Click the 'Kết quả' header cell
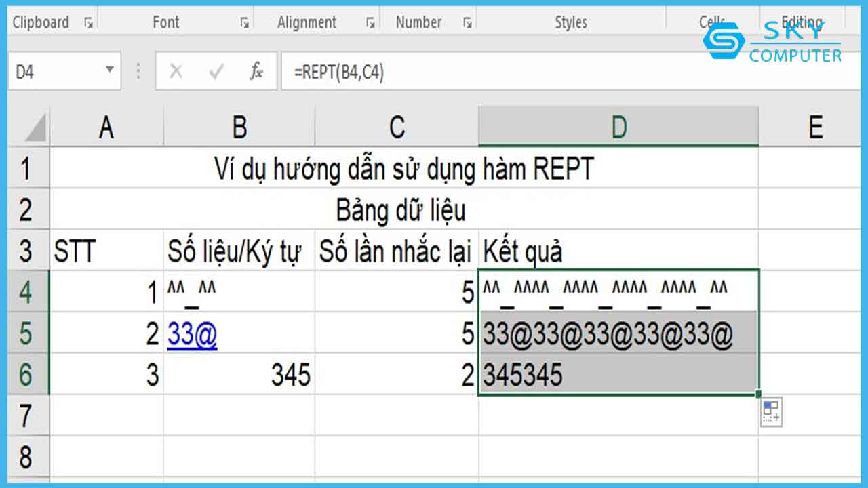Viewport: 868px width, 488px height. click(x=618, y=251)
